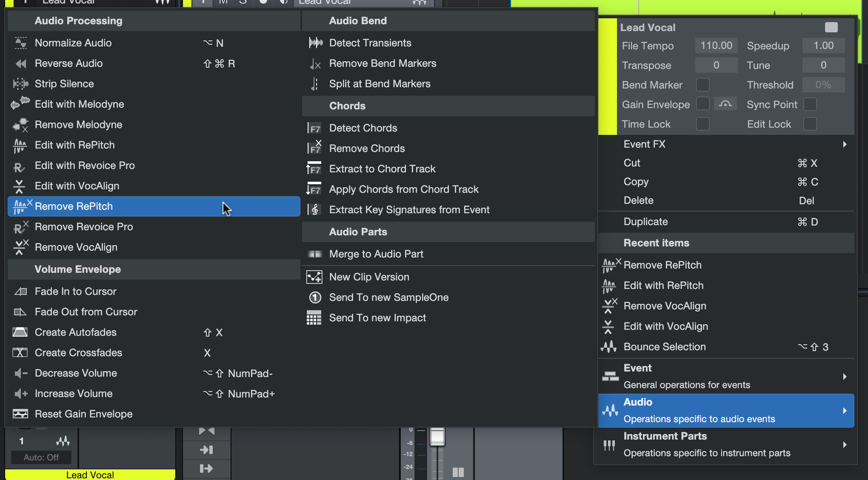The width and height of the screenshot is (868, 480).
Task: Click the Reverse Audio icon
Action: pyautogui.click(x=20, y=63)
